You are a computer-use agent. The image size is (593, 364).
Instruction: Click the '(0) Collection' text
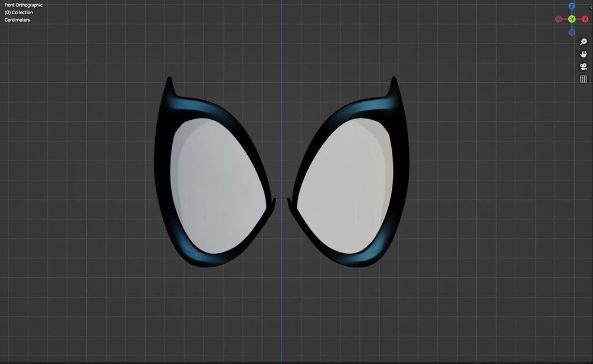pos(19,12)
